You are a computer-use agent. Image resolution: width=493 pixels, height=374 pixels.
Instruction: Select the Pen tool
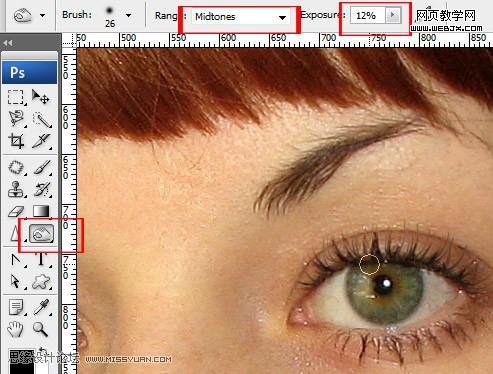pyautogui.click(x=15, y=260)
